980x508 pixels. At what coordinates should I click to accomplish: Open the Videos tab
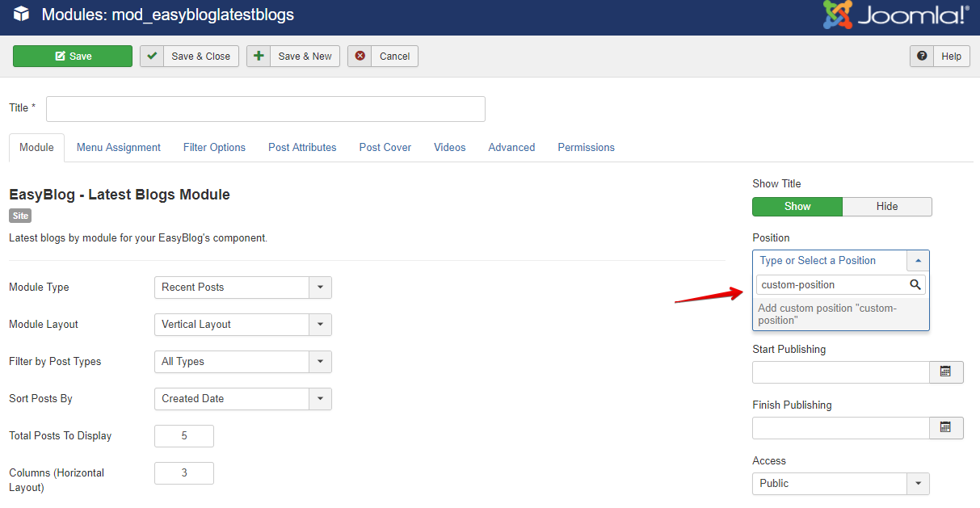coord(450,148)
